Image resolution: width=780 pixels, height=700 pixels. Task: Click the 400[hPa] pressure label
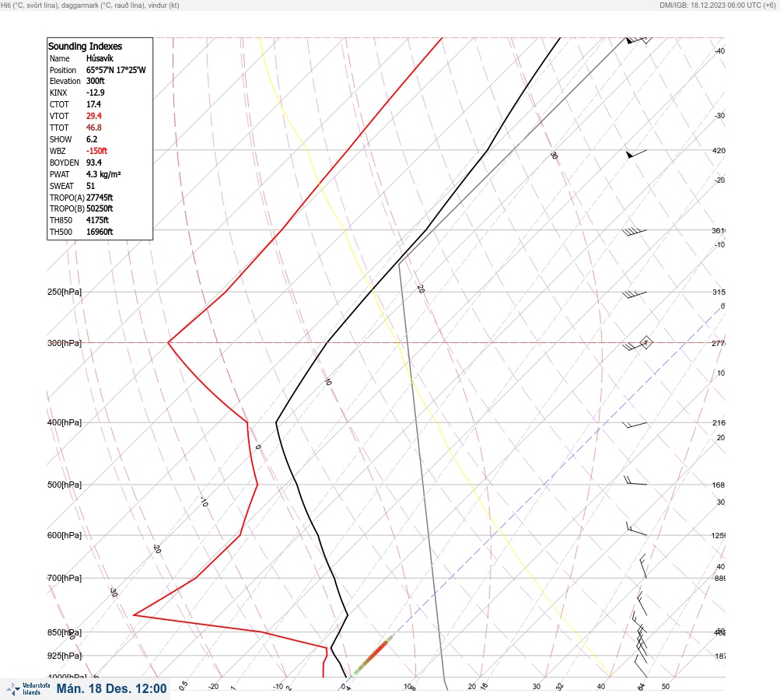65,422
